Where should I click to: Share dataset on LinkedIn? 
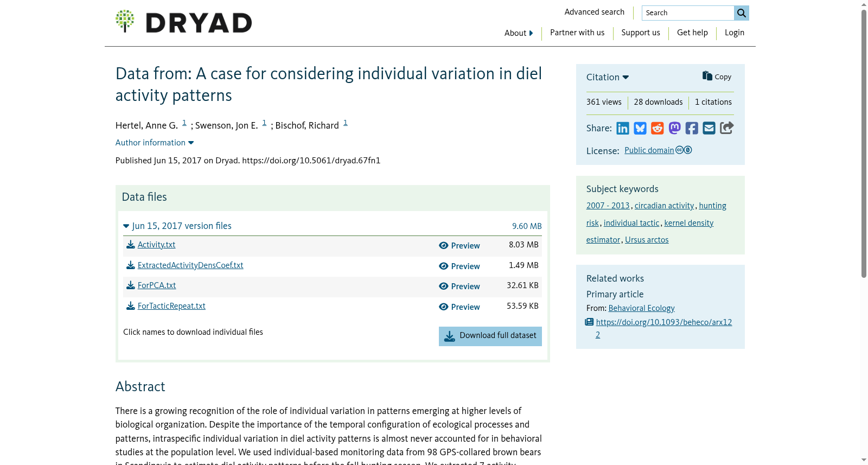(x=623, y=128)
